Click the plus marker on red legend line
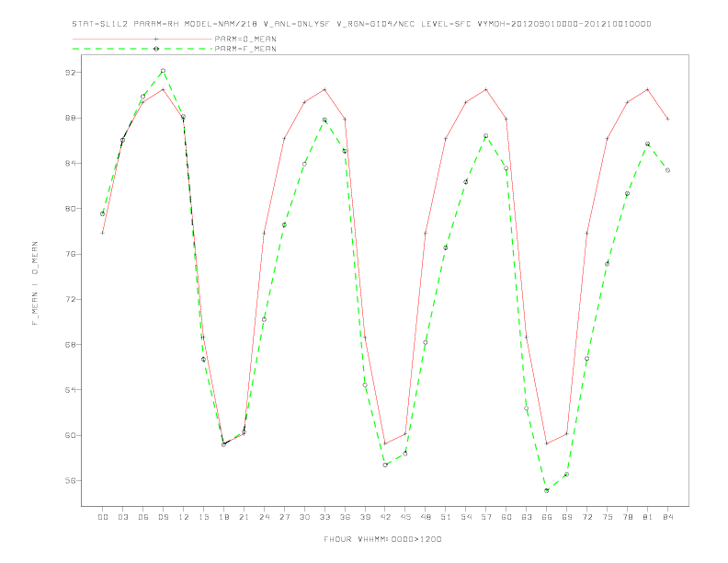This screenshot has height=563, width=728. click(156, 39)
